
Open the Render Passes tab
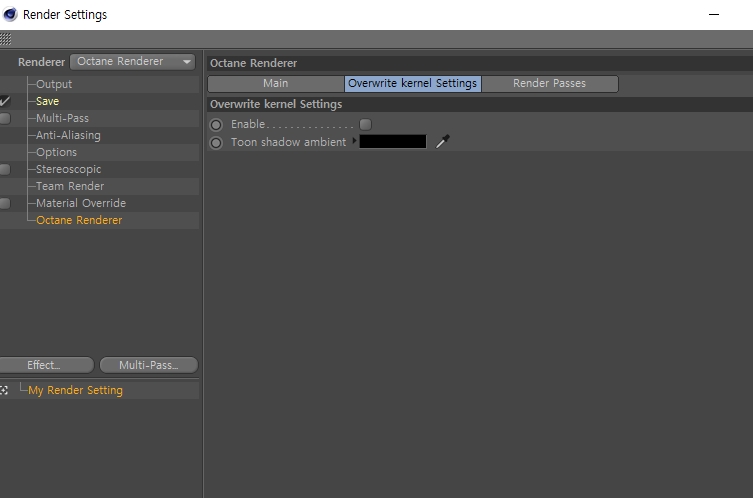pyautogui.click(x=549, y=83)
